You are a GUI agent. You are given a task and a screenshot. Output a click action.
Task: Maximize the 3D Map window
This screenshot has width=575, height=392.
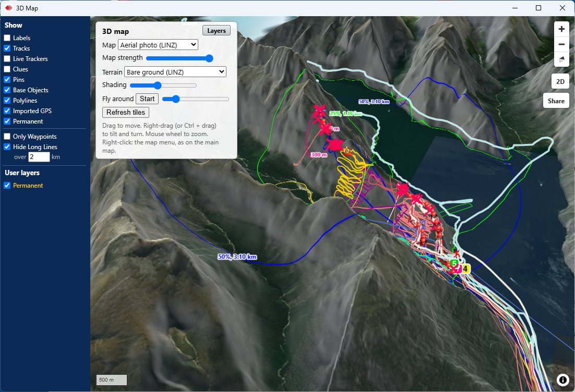[x=538, y=8]
